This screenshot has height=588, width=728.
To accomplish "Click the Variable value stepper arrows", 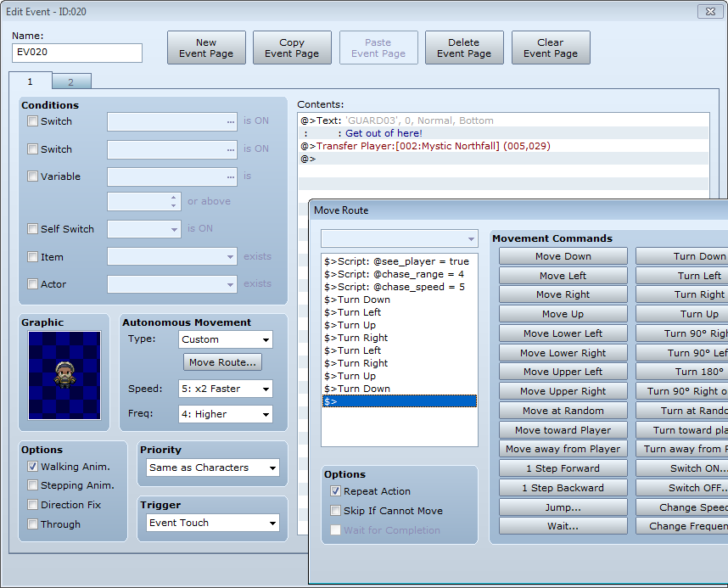I will (174, 202).
